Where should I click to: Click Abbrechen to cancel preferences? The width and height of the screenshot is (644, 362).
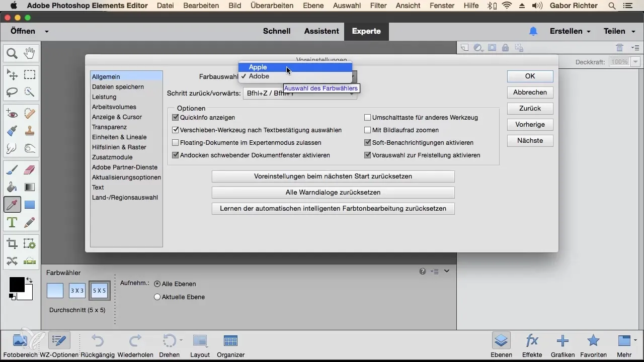(530, 93)
